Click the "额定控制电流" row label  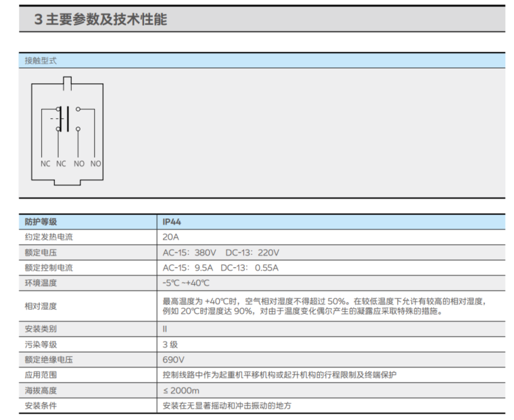(x=49, y=267)
